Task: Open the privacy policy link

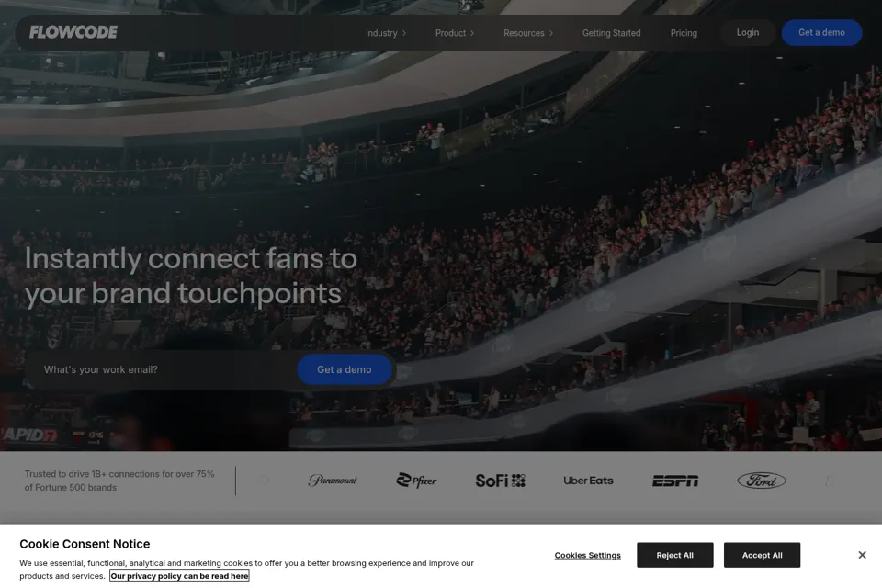Action: click(179, 576)
